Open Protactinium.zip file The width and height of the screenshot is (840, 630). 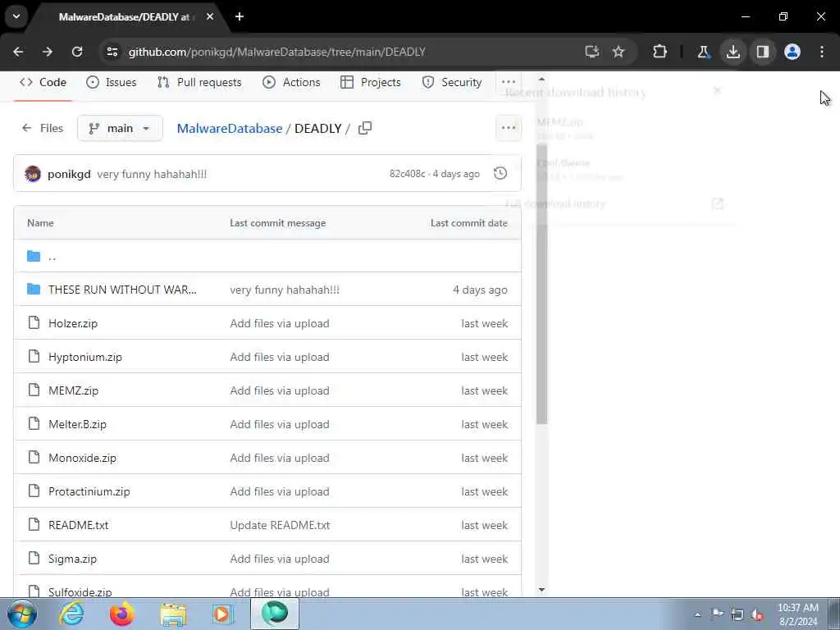89,492
